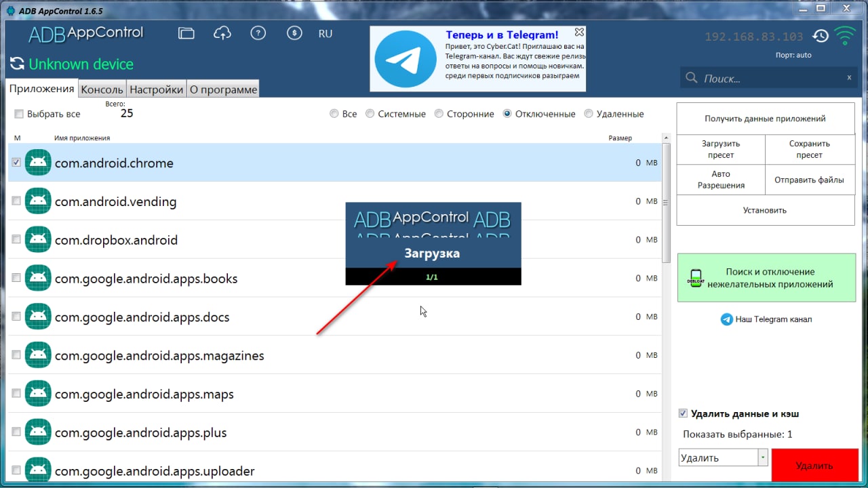Sort by Размер column header
The width and height of the screenshot is (868, 488).
click(x=620, y=138)
